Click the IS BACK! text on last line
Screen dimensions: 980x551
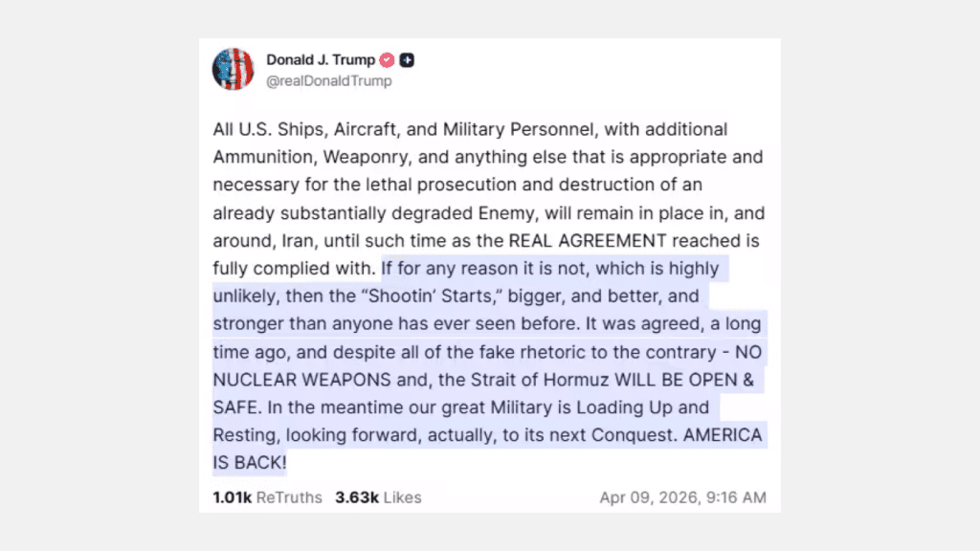250,463
